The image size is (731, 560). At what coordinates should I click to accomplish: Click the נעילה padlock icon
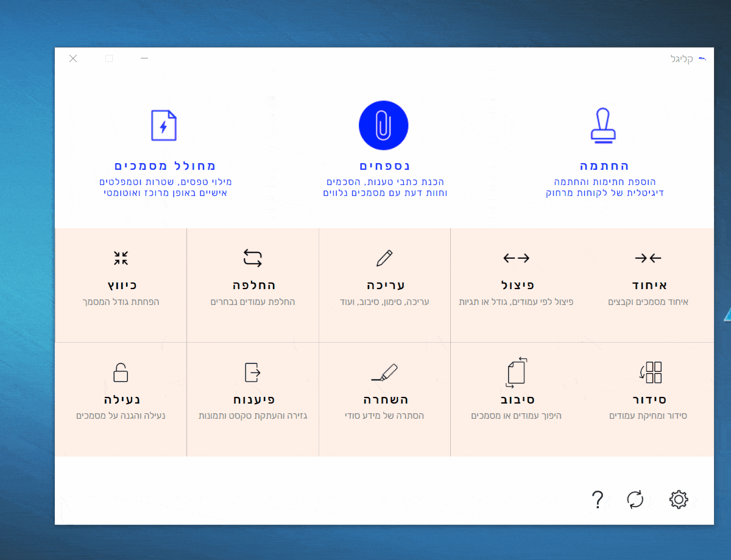pyautogui.click(x=121, y=372)
